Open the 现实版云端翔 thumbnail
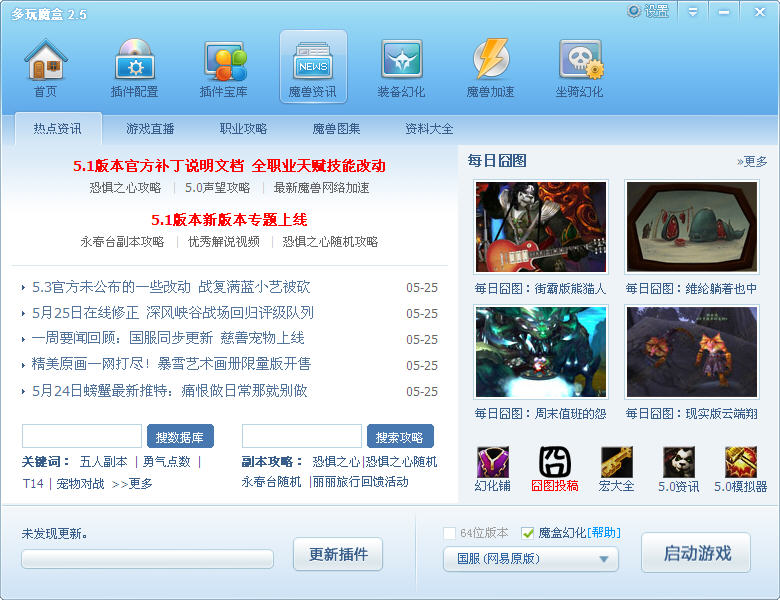Viewport: 780px width, 600px height. (692, 352)
